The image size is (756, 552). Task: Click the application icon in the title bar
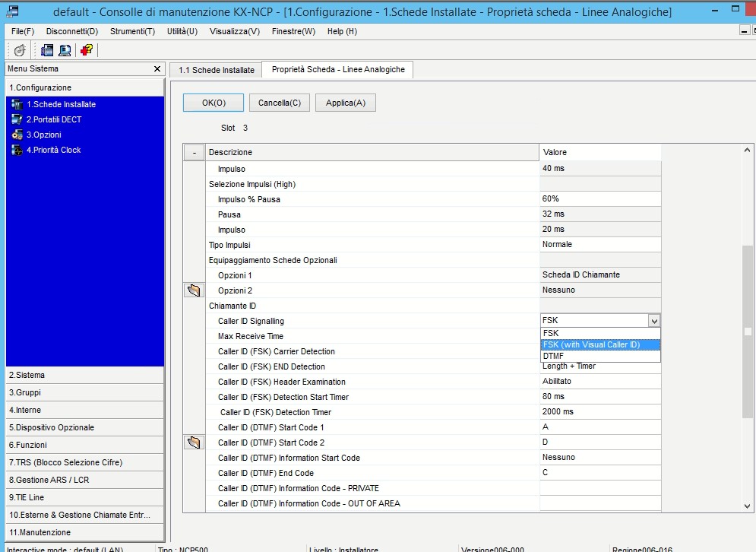click(x=11, y=11)
